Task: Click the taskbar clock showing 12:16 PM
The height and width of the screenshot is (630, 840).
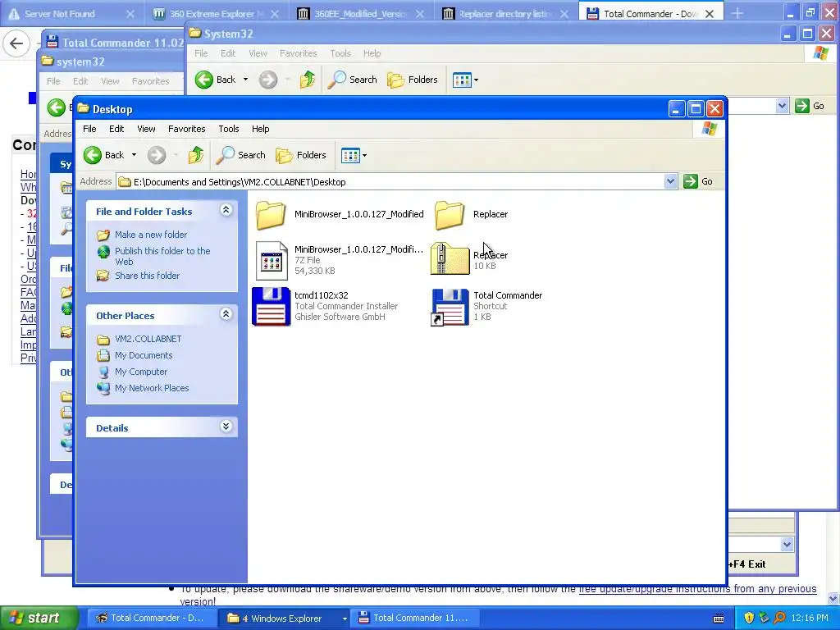Action: click(x=810, y=619)
